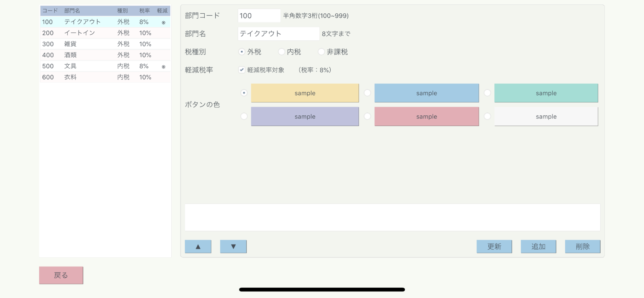Choose the purple button color radio

[x=244, y=116]
